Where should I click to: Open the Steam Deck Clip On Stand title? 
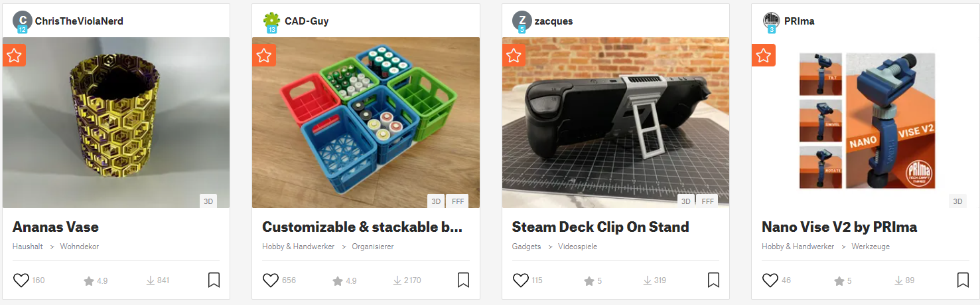click(x=600, y=227)
